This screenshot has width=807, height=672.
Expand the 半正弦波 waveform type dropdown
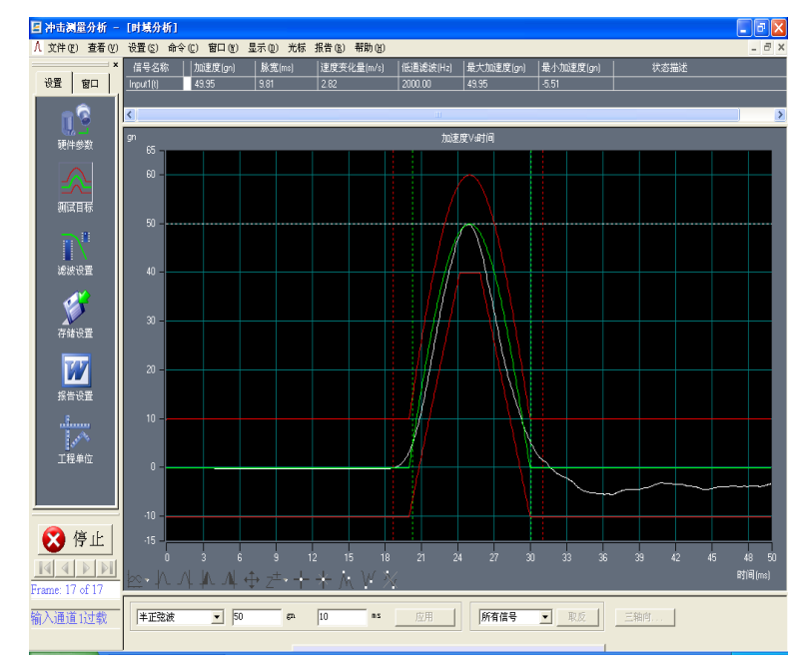[x=217, y=618]
